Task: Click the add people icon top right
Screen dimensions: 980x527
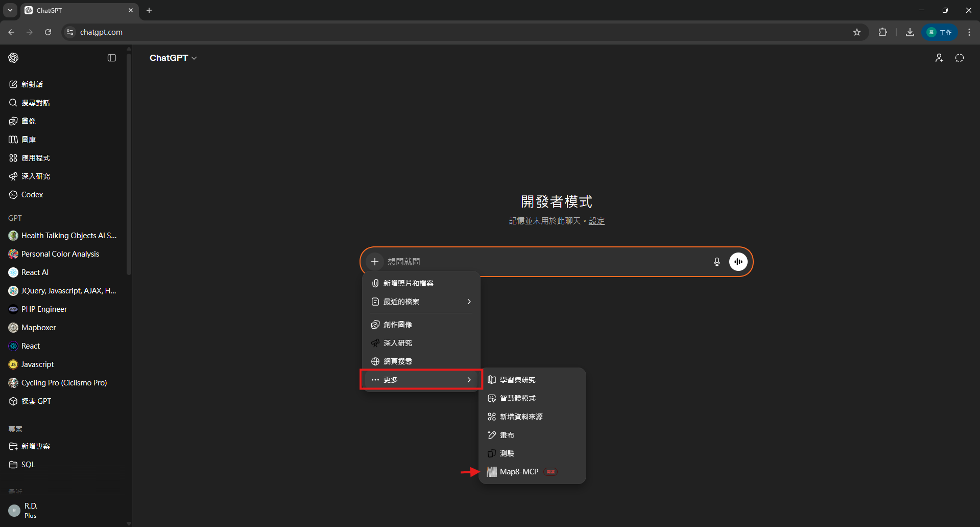Action: point(939,58)
